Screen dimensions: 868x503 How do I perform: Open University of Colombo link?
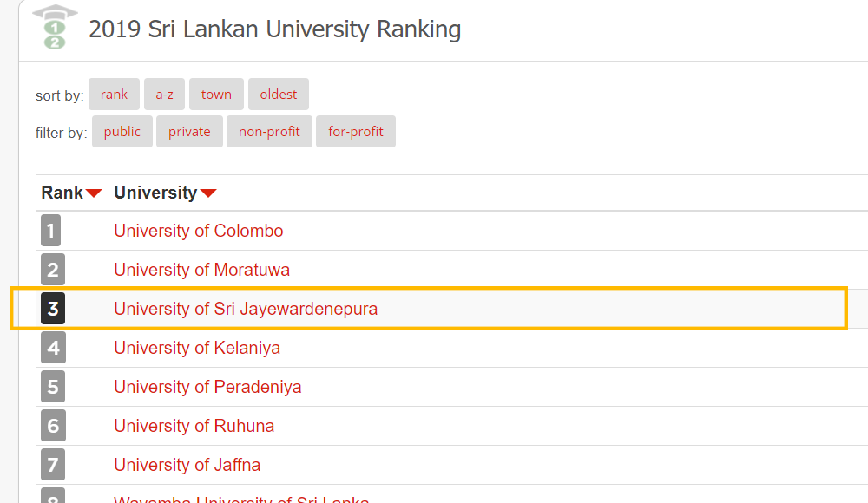(x=198, y=231)
